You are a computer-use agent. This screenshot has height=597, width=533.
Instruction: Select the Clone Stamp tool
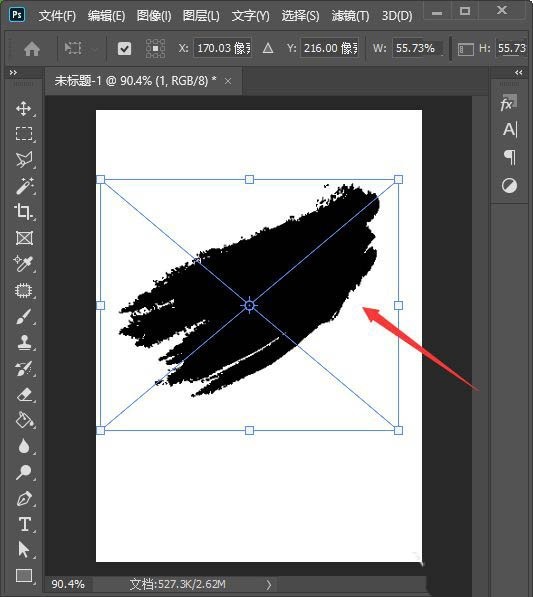(24, 342)
